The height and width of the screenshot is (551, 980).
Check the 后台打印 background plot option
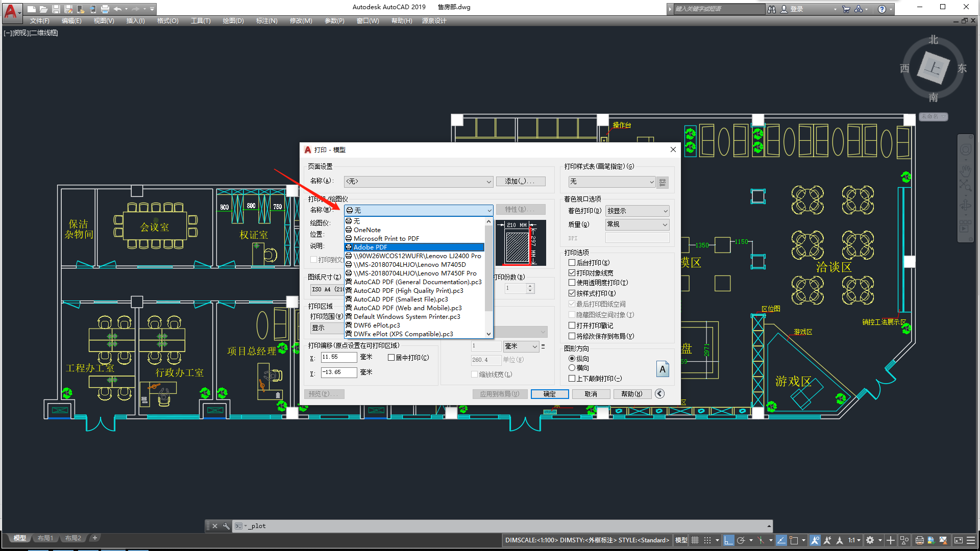click(572, 263)
